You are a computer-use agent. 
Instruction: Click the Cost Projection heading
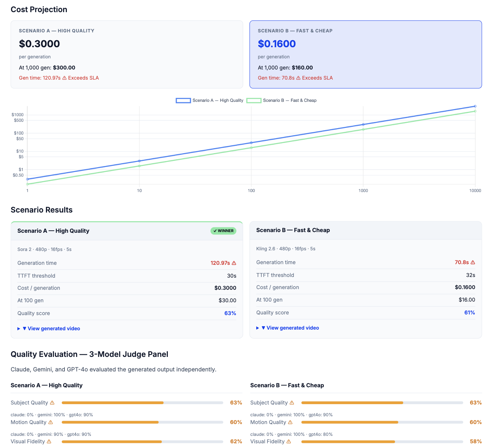39,9
